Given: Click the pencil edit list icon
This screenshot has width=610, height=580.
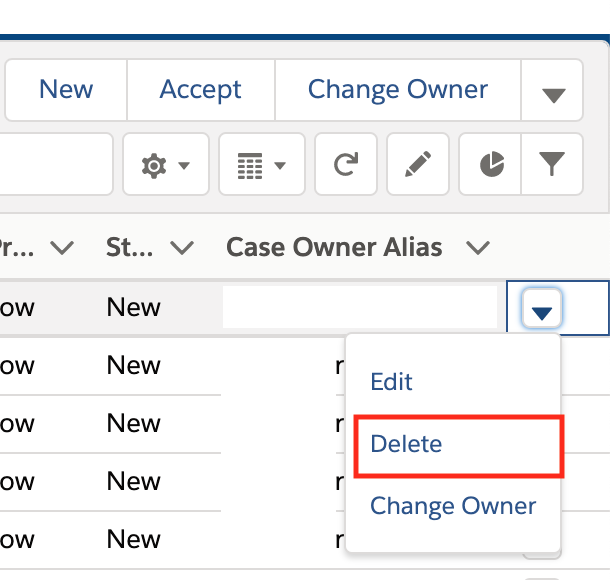Looking at the screenshot, I should pos(418,166).
